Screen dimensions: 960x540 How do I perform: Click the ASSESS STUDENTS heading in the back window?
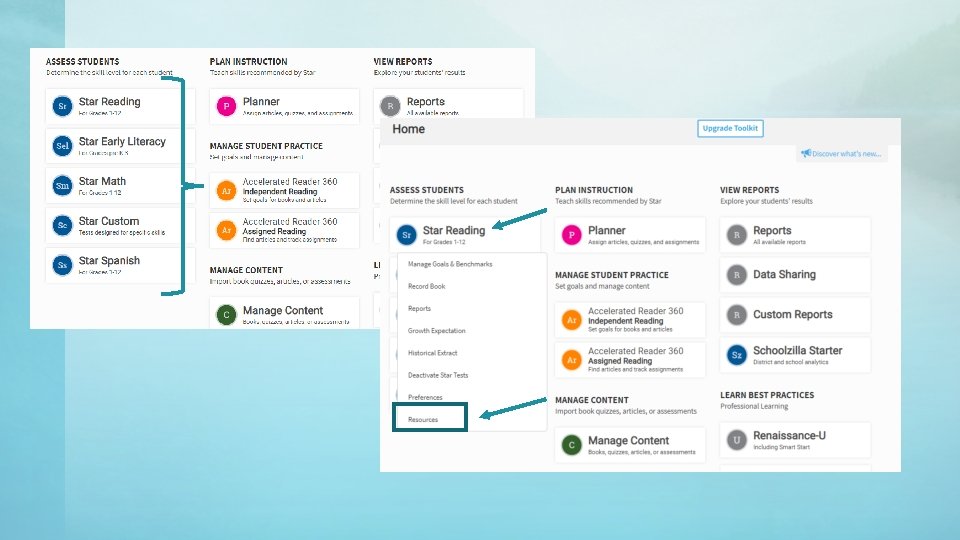[83, 61]
